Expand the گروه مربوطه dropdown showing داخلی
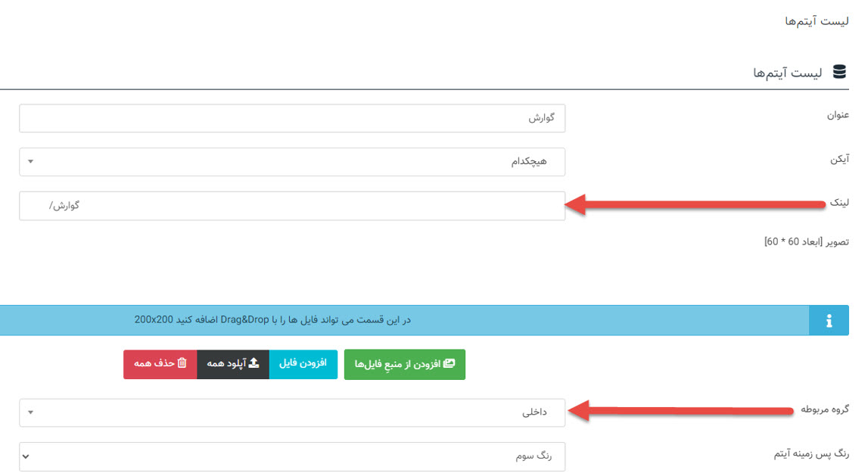This screenshot has width=868, height=473. (292, 413)
